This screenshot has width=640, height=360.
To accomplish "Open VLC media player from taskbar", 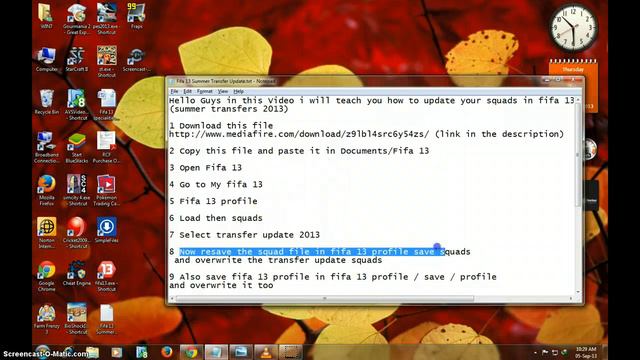I will point(266,352).
